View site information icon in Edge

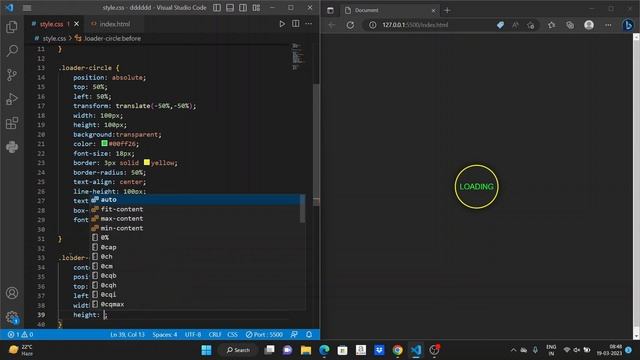372,25
